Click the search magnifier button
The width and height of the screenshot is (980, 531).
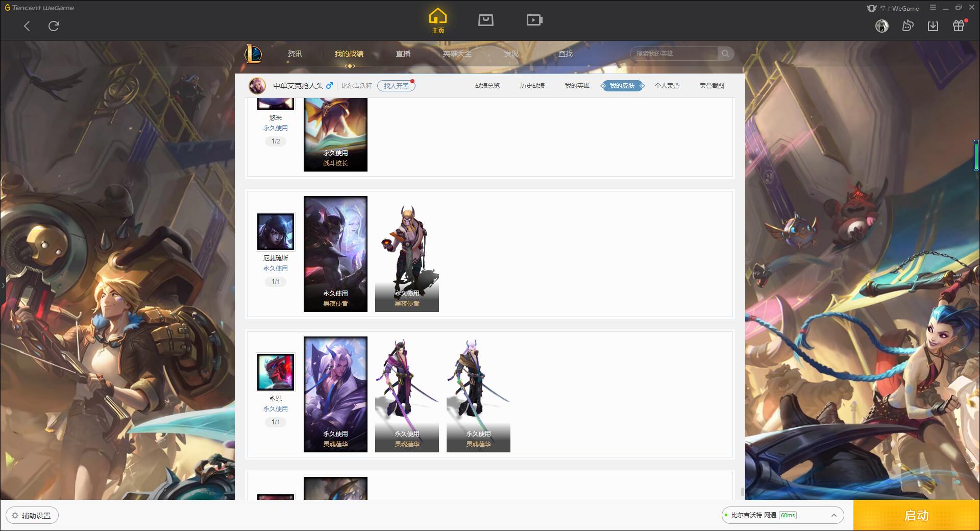coord(725,54)
